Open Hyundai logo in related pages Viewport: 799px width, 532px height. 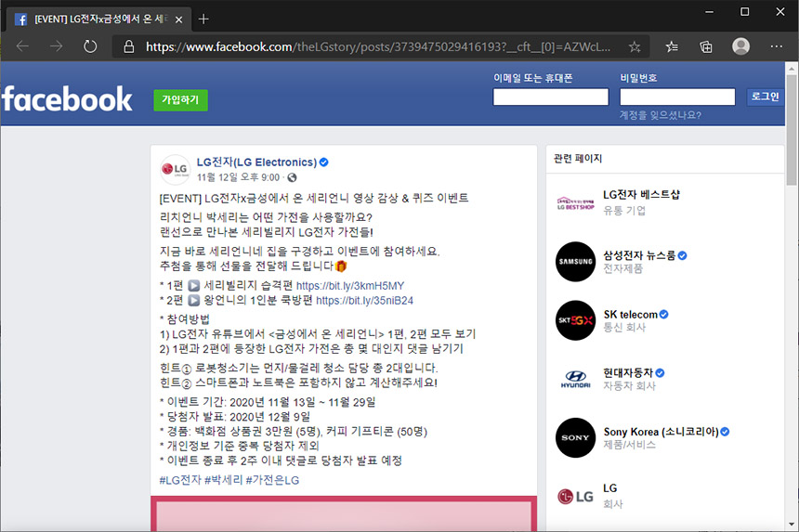click(575, 380)
